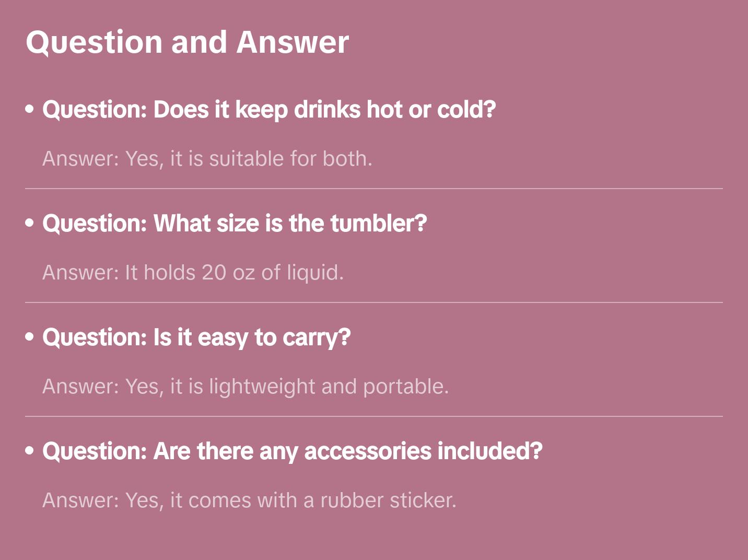Expand the 'Does it keep drinks hot or cold?' question

(268, 110)
